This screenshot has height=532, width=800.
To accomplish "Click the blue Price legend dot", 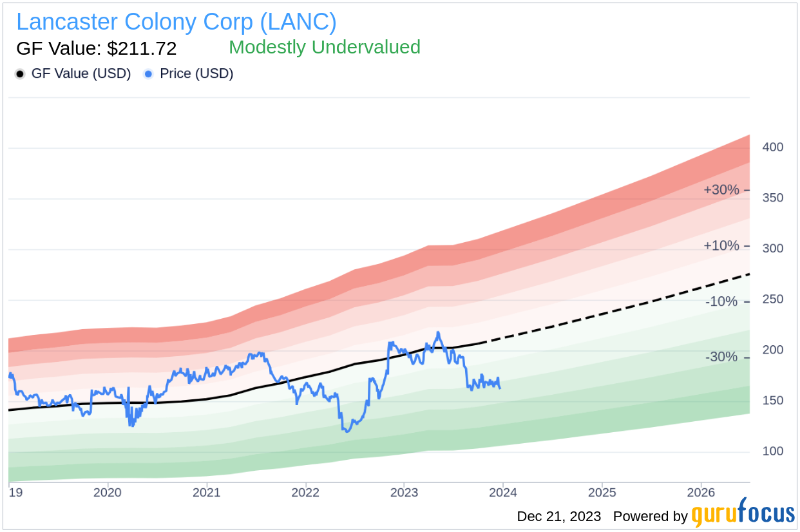I will (x=149, y=74).
